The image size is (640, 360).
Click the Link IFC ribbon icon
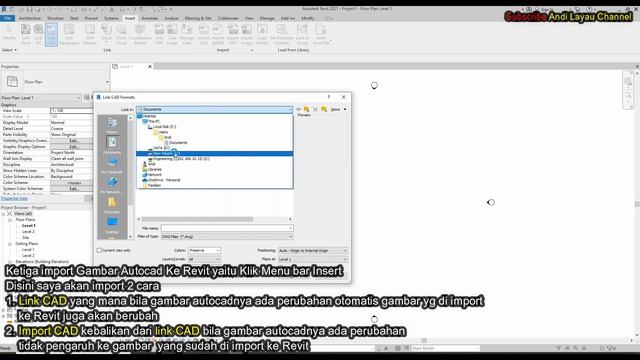[x=38, y=34]
